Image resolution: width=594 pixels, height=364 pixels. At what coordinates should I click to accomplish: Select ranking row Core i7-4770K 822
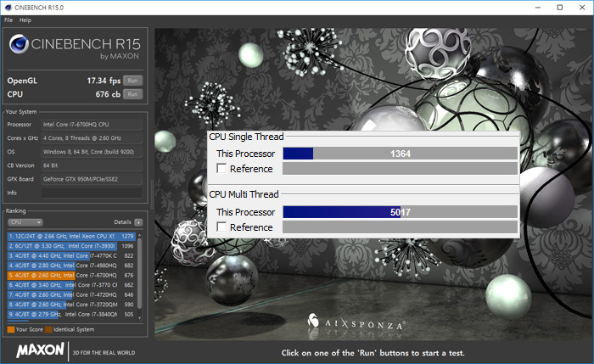point(71,255)
